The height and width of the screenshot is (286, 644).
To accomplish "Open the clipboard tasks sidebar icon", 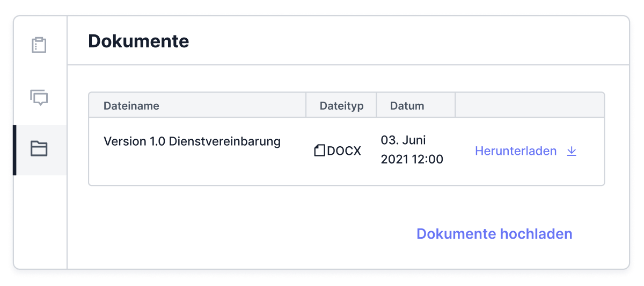I will pos(39,45).
